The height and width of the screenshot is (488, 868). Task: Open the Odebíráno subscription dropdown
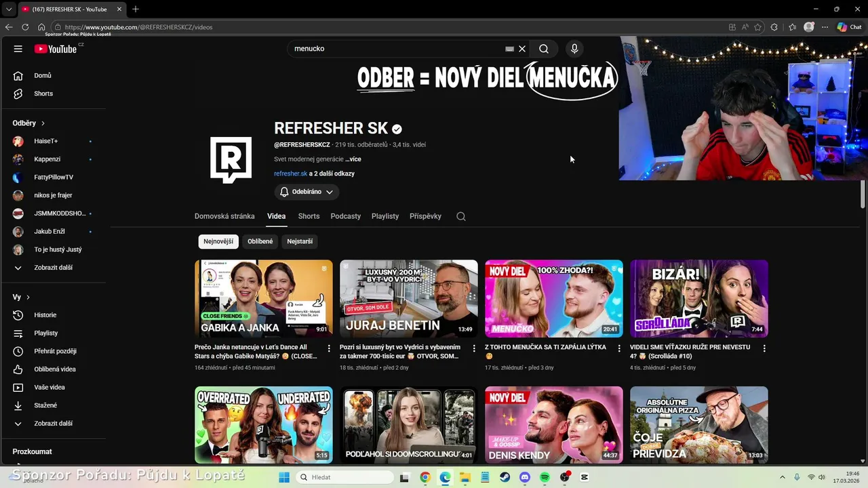307,192
